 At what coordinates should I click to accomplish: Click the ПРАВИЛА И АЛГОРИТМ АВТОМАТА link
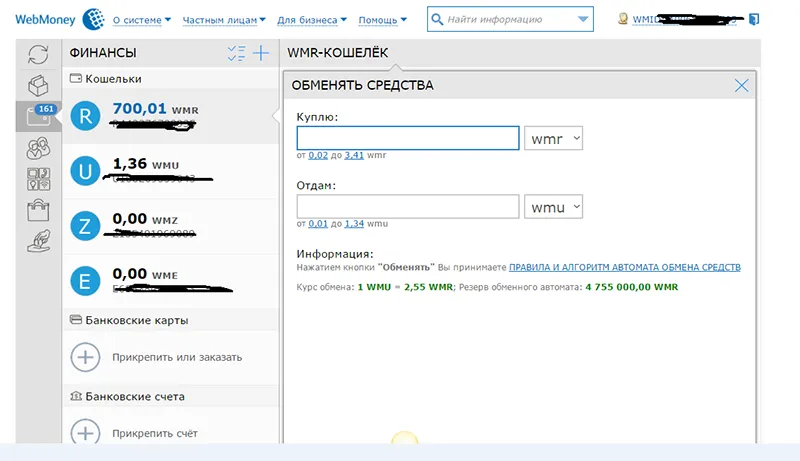[x=624, y=268]
